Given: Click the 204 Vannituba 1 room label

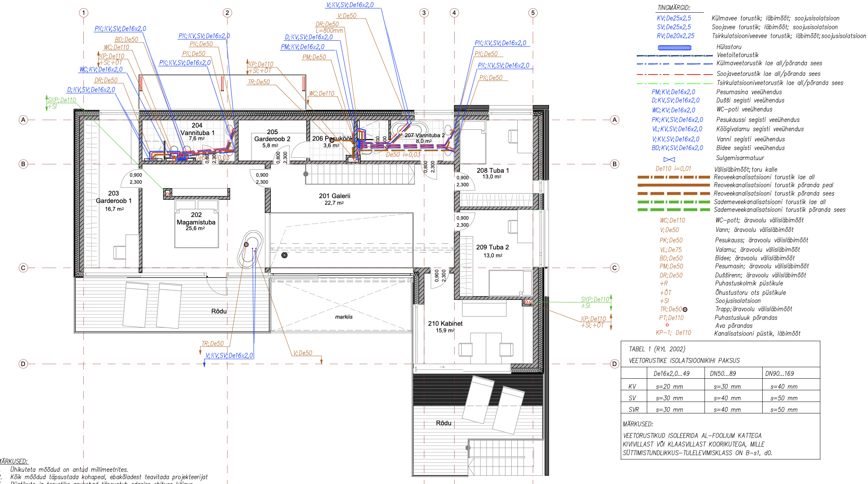Looking at the screenshot, I should click(x=197, y=132).
